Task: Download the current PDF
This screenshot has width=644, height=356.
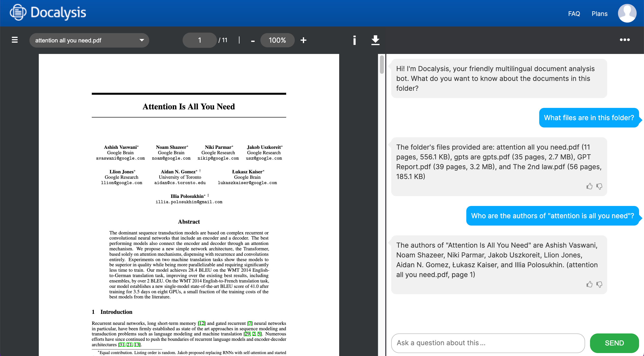Action: tap(375, 40)
